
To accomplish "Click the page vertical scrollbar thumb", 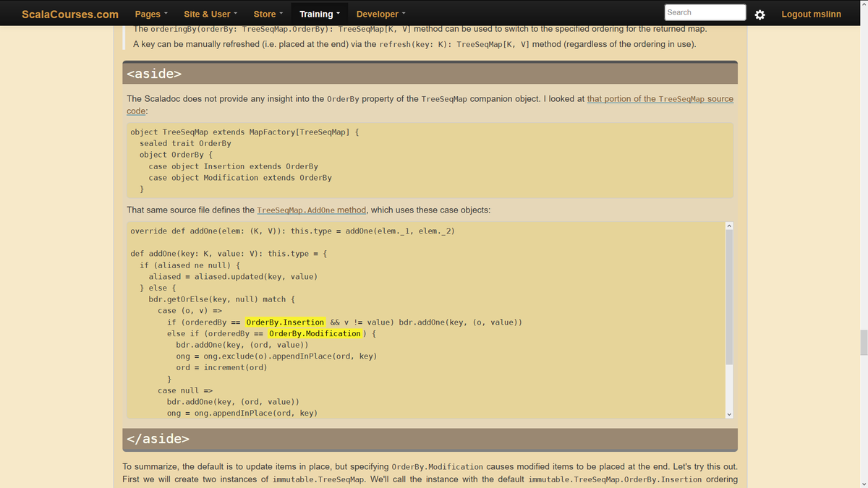I will point(863,343).
